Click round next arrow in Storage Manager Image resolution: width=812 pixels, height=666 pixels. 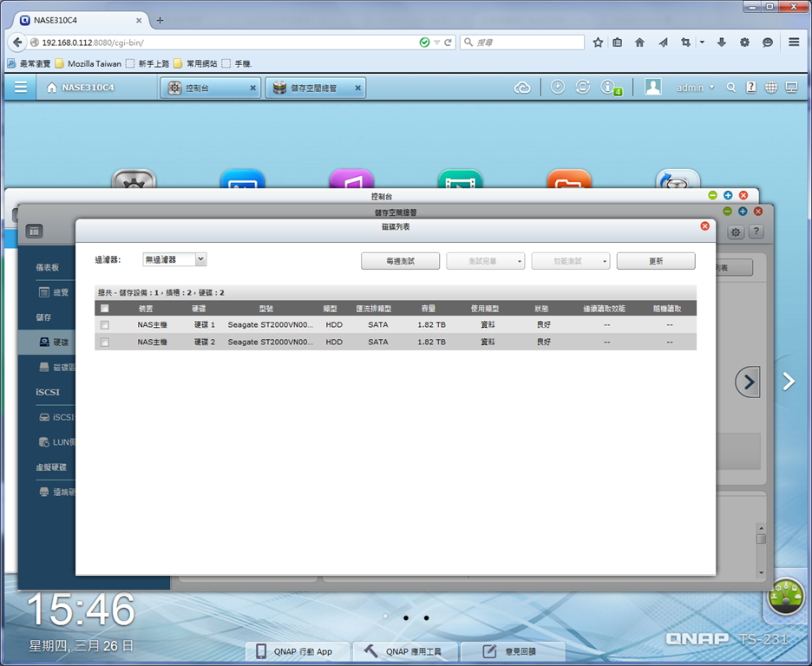click(748, 382)
